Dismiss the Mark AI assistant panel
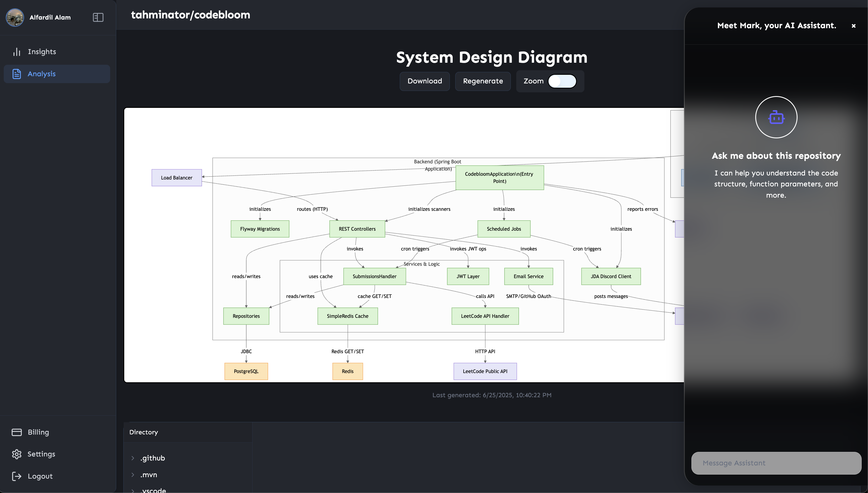The width and height of the screenshot is (868, 493). tap(853, 26)
